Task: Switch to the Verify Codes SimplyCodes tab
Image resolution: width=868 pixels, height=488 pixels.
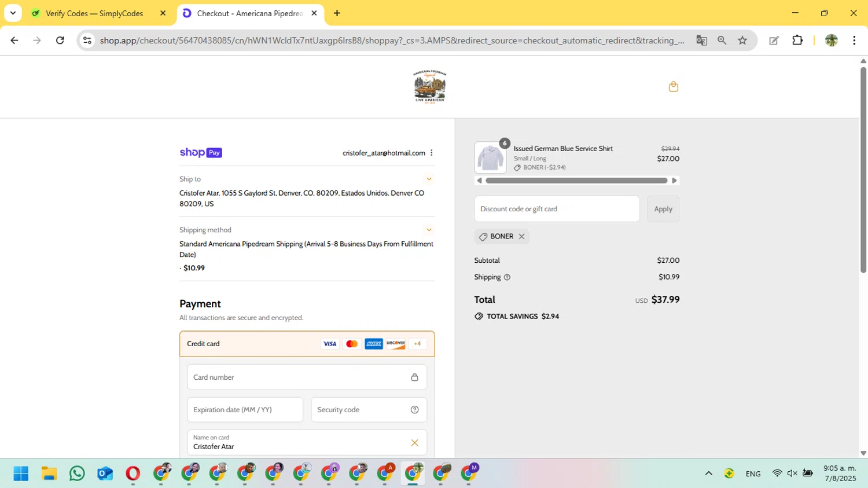Action: point(94,13)
